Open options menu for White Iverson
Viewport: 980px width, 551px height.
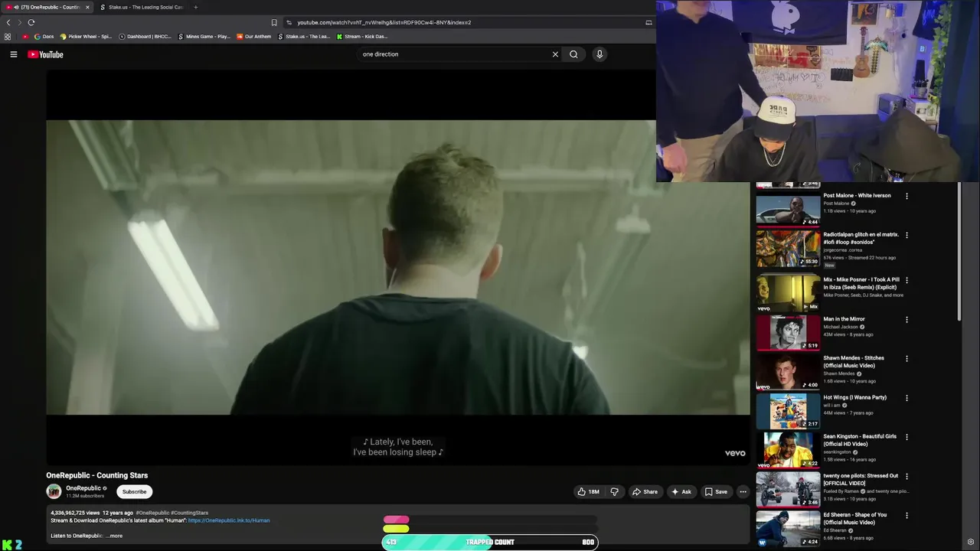[906, 196]
